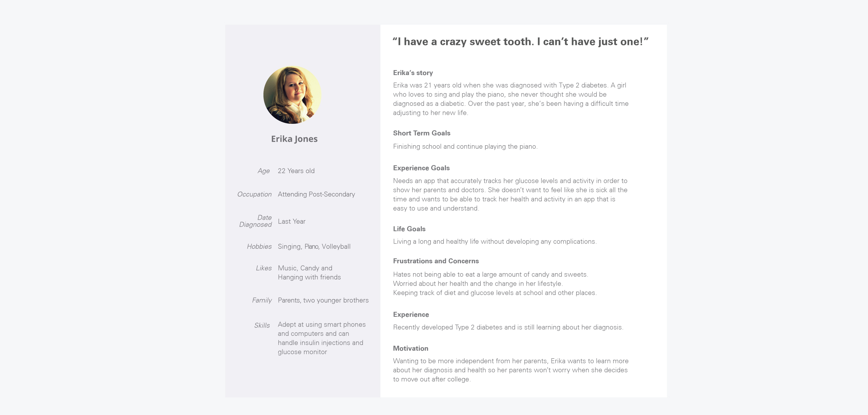Click Erika Jones's circular profile photo
The height and width of the screenshot is (415, 868).
(x=292, y=95)
